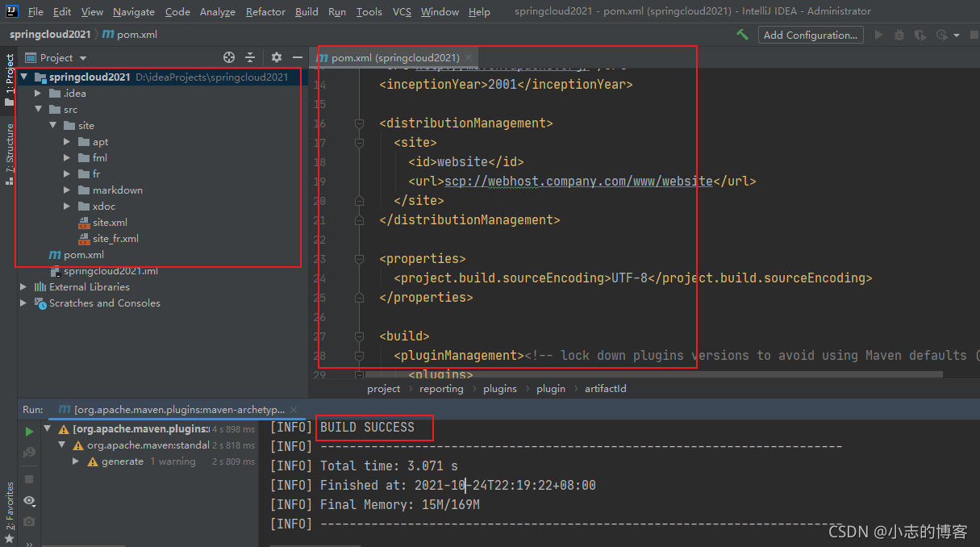Open the Navigate menu
Image resolution: width=980 pixels, height=547 pixels.
pyautogui.click(x=132, y=11)
